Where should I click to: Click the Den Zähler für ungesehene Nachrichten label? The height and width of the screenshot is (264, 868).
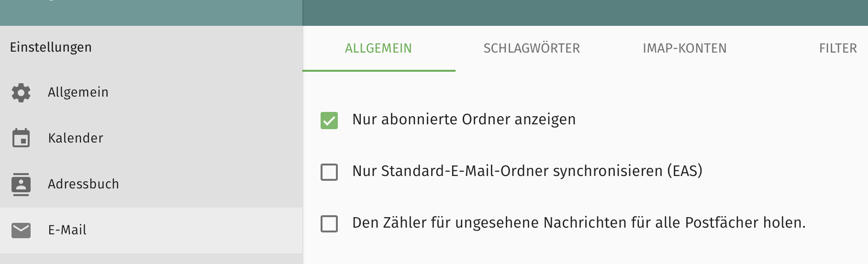[x=579, y=223]
